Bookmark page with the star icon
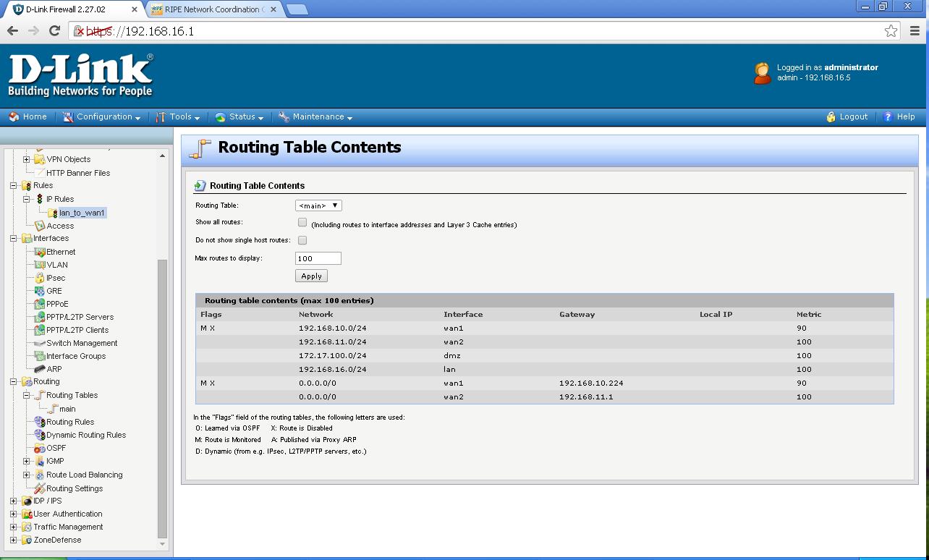Screen dimensions: 929x560 point(891,31)
